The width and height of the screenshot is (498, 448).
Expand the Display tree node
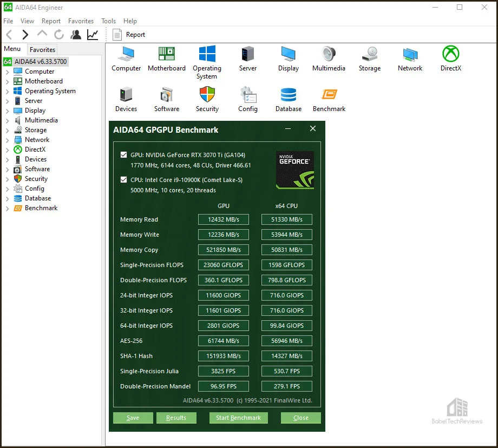pos(7,111)
